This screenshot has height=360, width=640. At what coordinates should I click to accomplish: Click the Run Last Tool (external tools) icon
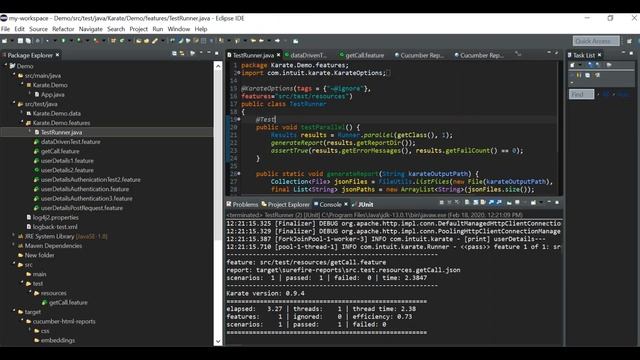(96, 41)
